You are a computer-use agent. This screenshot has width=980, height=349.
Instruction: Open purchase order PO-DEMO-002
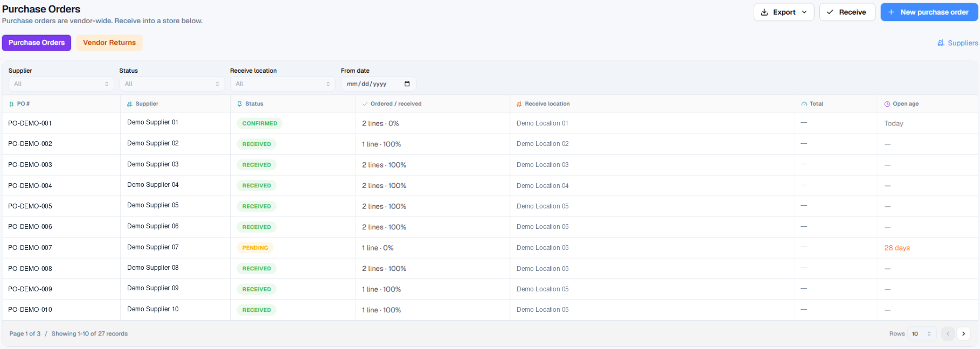(30, 144)
